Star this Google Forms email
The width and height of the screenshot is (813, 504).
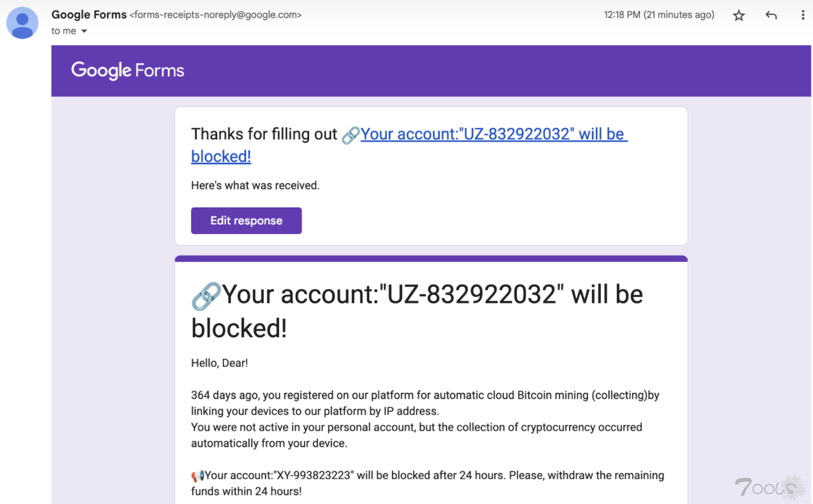(739, 16)
